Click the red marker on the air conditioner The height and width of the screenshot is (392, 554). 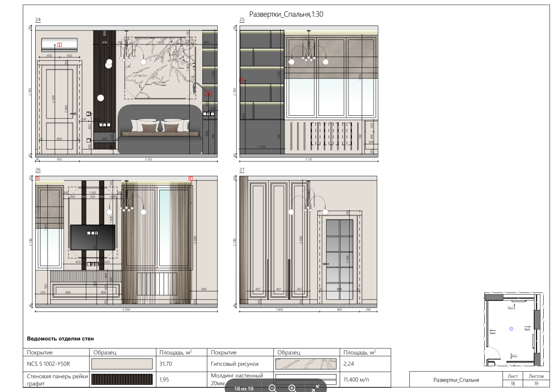[x=60, y=45]
